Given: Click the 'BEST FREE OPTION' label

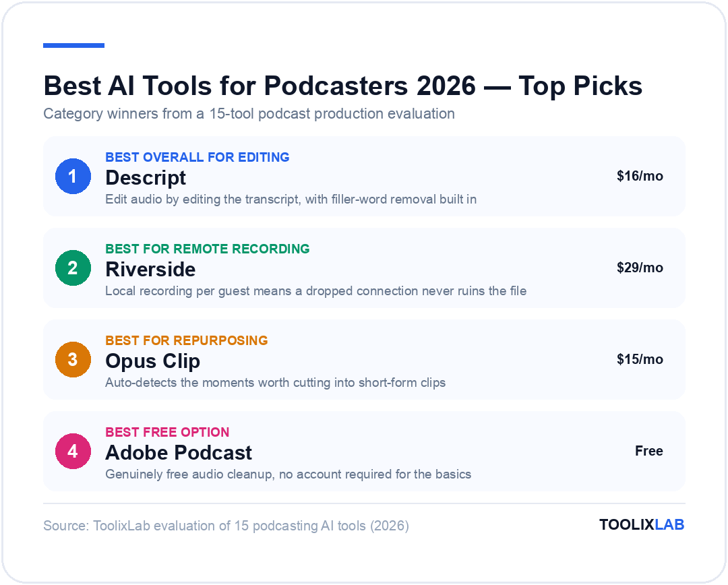Looking at the screenshot, I should point(167,432).
